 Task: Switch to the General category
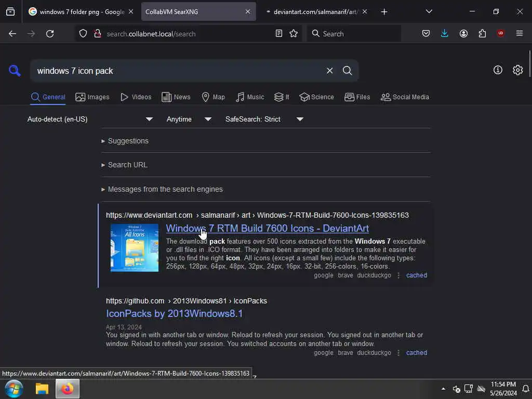(48, 97)
